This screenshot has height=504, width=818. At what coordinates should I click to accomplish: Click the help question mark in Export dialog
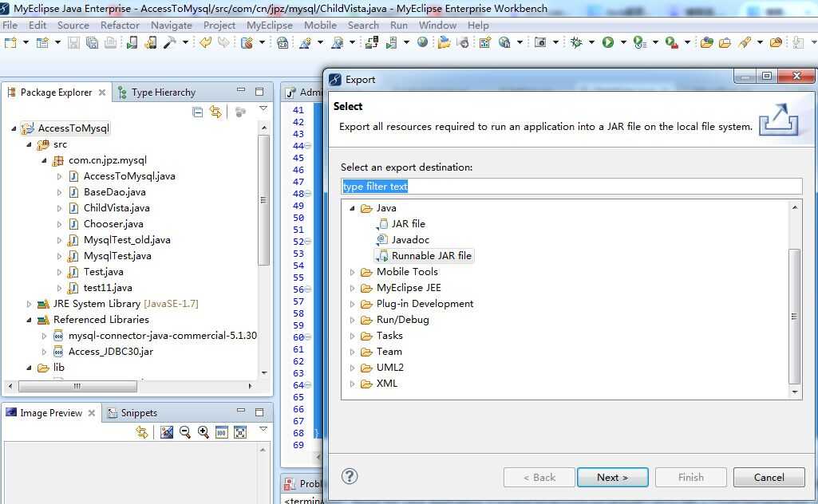coord(350,476)
